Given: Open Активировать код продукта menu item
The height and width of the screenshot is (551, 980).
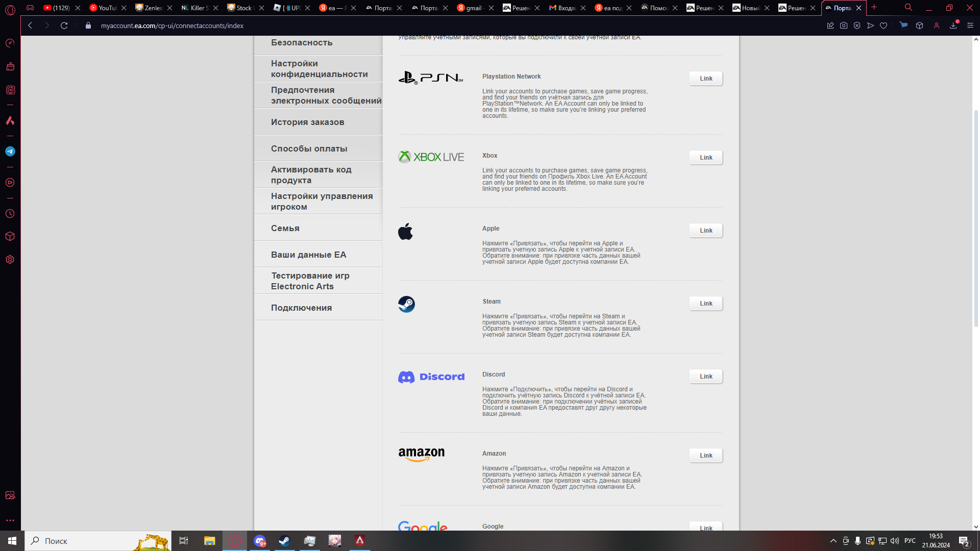Looking at the screenshot, I should pos(318,175).
